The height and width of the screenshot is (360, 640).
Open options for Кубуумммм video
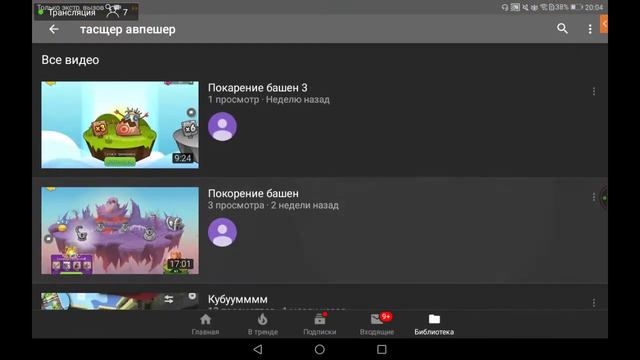594,303
